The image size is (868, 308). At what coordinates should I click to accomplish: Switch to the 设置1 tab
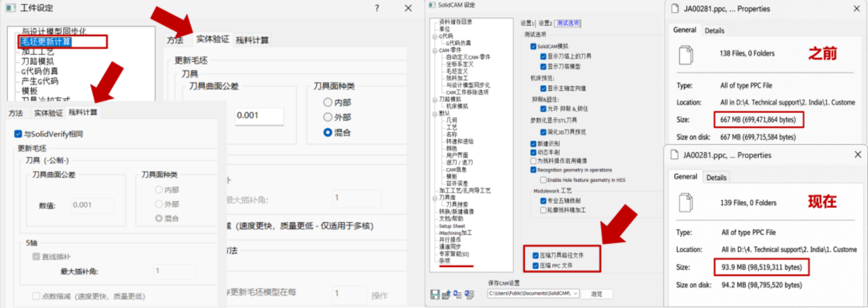527,23
